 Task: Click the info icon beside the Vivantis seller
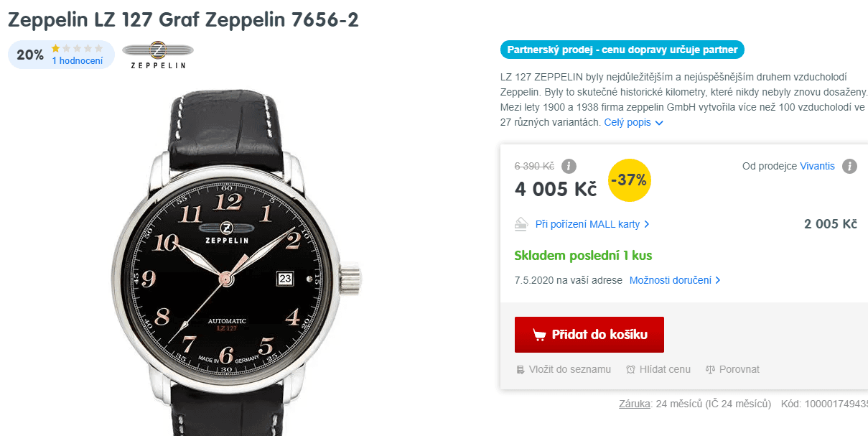tap(850, 165)
